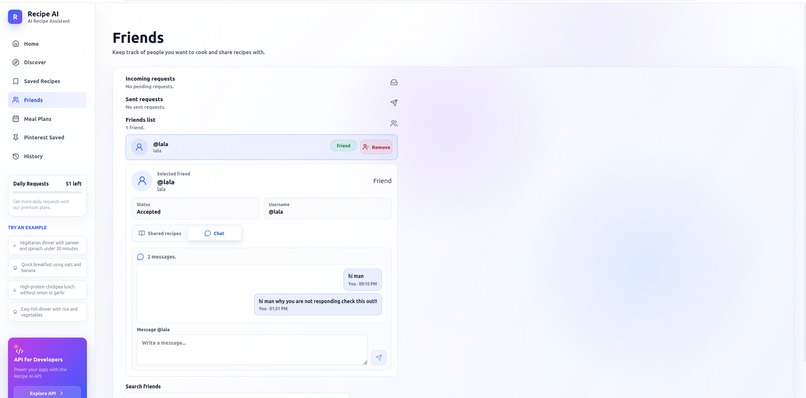Click the Status Accepted field
The image size is (806, 398).
[195, 208]
